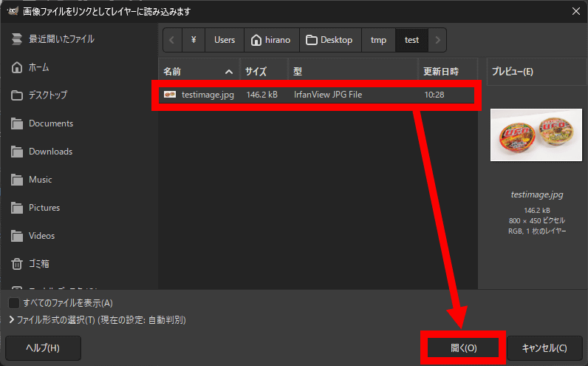Open the Music sidebar folder

[x=32, y=180]
